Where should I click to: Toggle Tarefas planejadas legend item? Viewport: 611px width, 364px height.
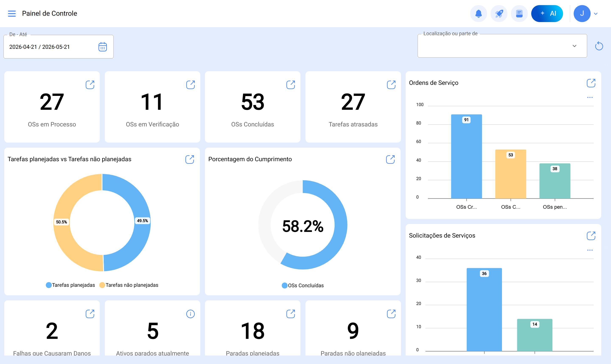click(x=70, y=285)
